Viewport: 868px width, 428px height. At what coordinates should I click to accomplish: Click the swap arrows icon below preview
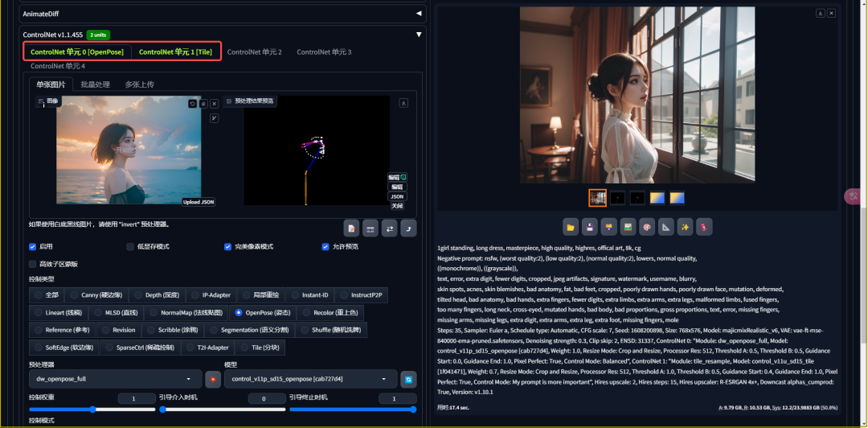tap(390, 228)
